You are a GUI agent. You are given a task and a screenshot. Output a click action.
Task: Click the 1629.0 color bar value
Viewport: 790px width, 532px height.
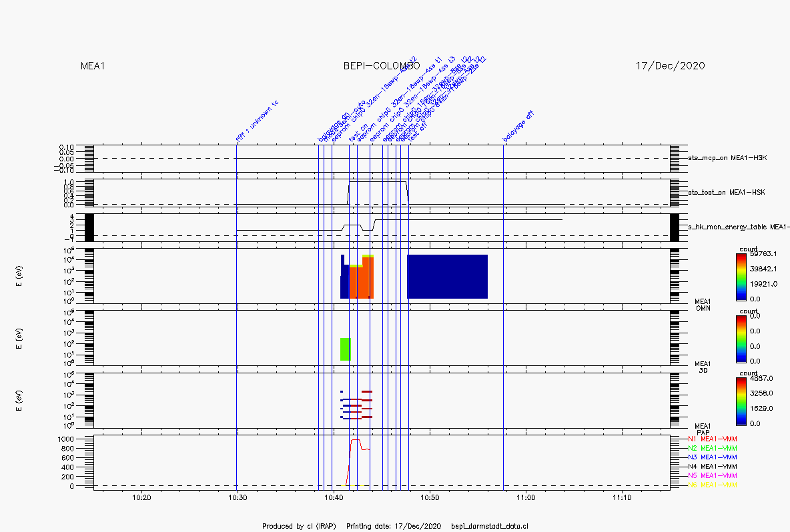(761, 408)
